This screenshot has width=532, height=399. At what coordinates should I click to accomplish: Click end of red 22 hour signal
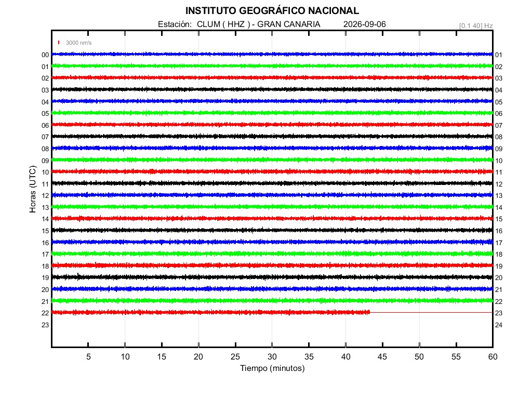369,312
